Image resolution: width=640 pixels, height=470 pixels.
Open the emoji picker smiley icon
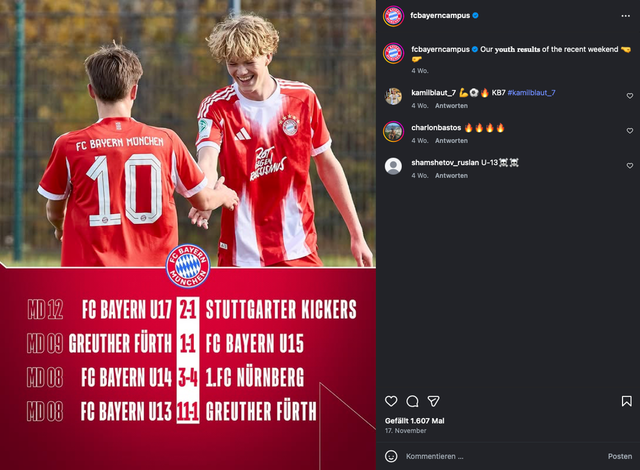tap(391, 456)
